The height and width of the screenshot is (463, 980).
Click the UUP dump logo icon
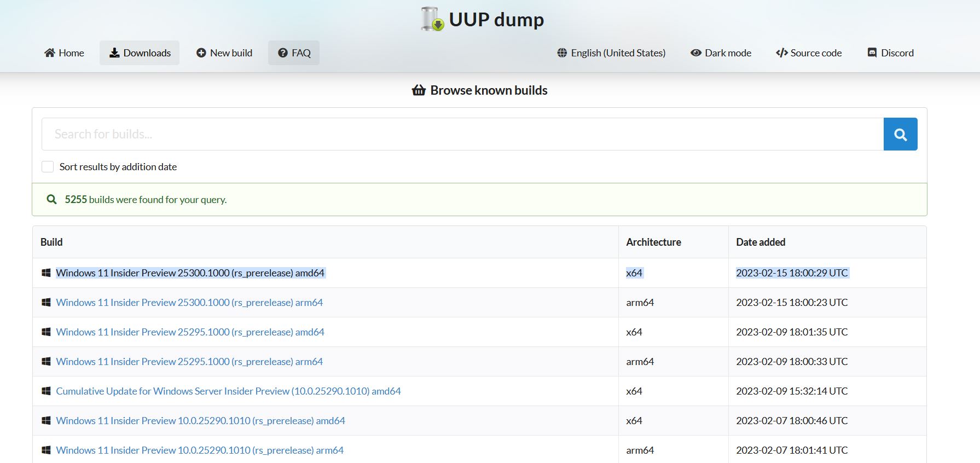click(432, 19)
